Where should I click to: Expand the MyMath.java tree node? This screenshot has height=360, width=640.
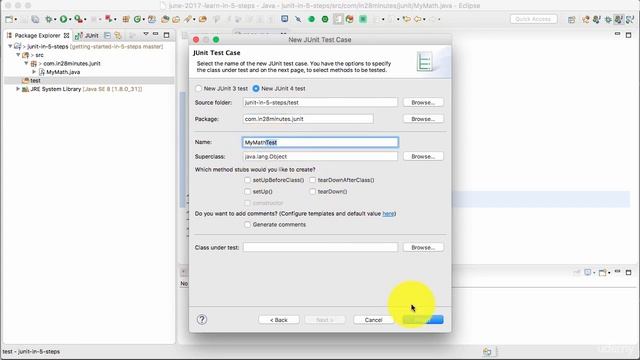point(34,72)
